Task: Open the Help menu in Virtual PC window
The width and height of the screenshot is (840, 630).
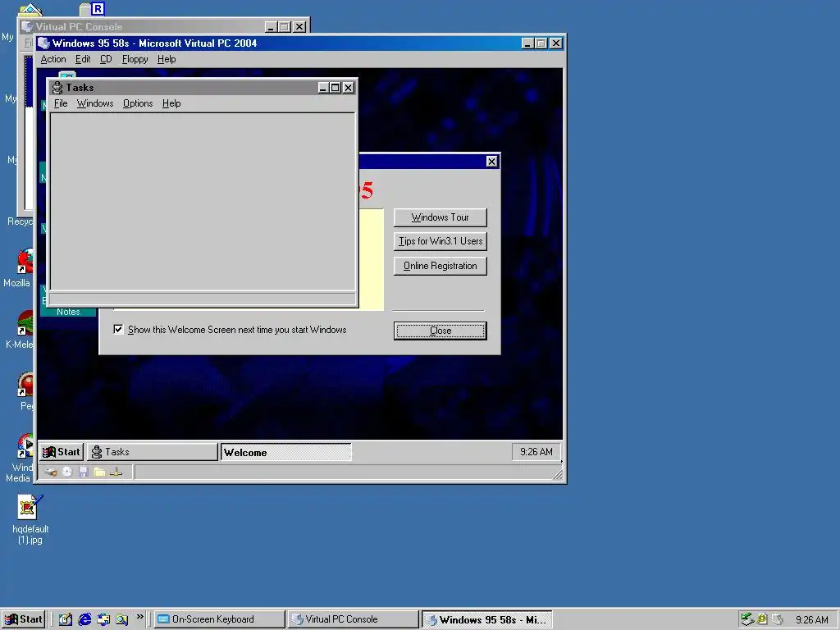Action: (166, 59)
